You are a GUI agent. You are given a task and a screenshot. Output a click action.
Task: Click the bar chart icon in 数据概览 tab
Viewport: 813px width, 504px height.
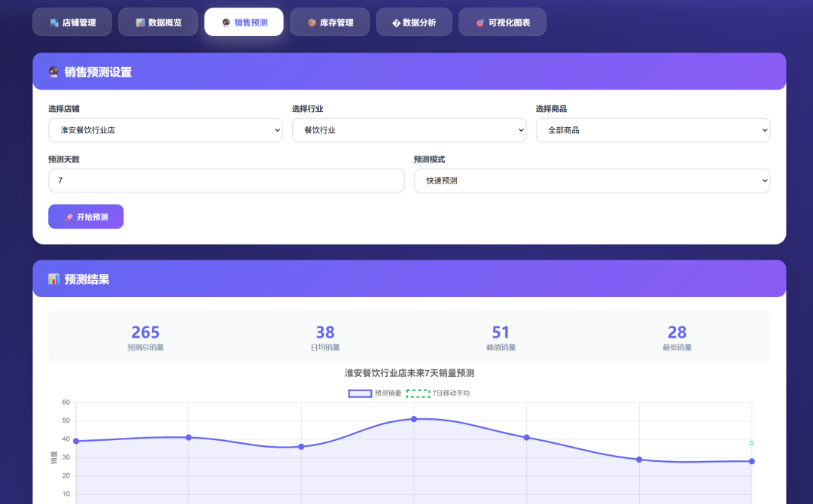pyautogui.click(x=140, y=23)
